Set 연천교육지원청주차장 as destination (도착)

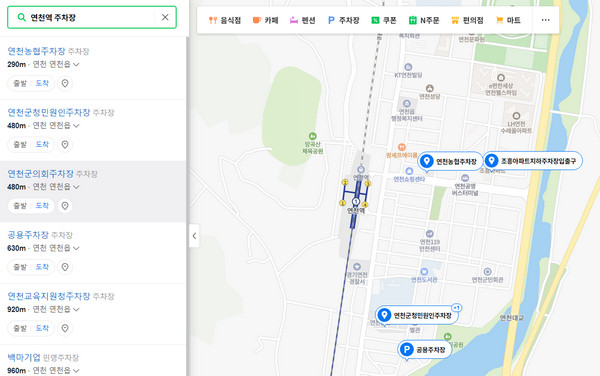42,328
